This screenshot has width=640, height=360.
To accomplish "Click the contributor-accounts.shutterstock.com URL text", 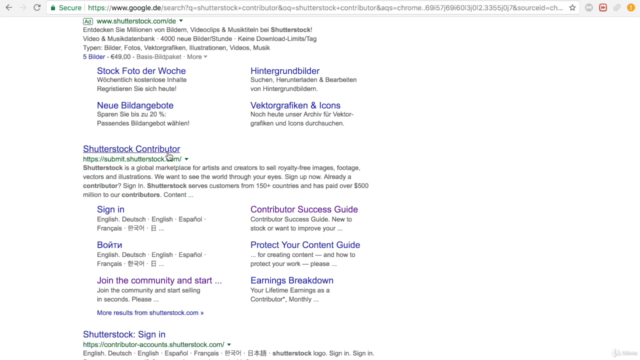I will (153, 344).
